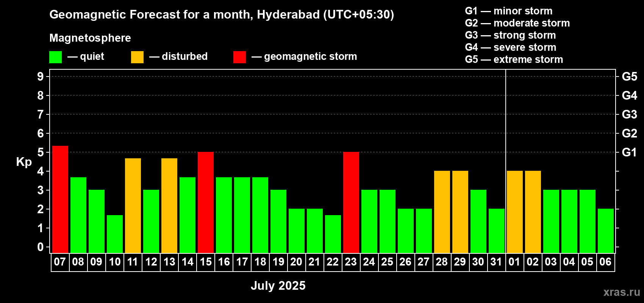Click the 'G1 — minor storm' legend line

509,11
